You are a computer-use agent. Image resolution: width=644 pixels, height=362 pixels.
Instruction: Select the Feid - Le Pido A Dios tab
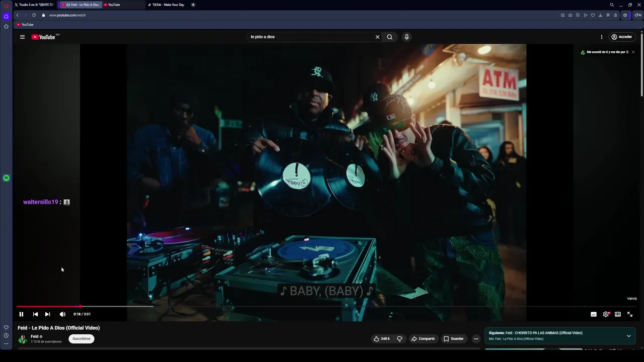(x=80, y=5)
